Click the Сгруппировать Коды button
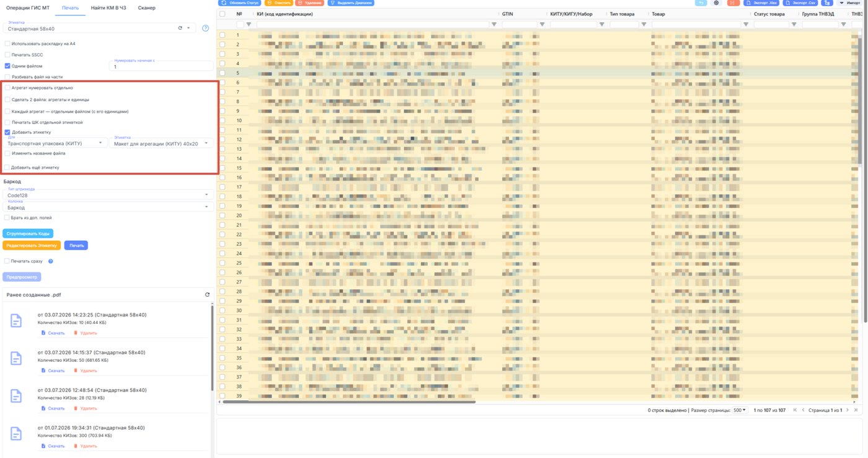This screenshot has width=868, height=458. [x=28, y=233]
